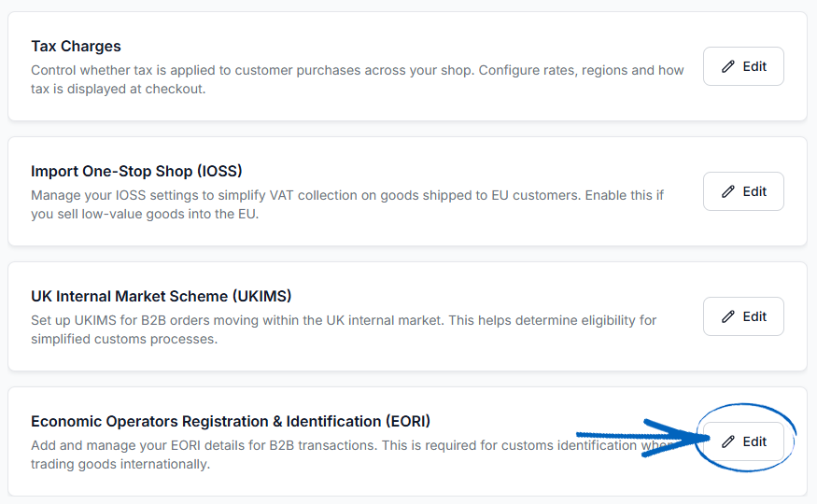Viewport: 817px width, 504px height.
Task: Open the Edit button for Tax Charges
Action: point(743,66)
